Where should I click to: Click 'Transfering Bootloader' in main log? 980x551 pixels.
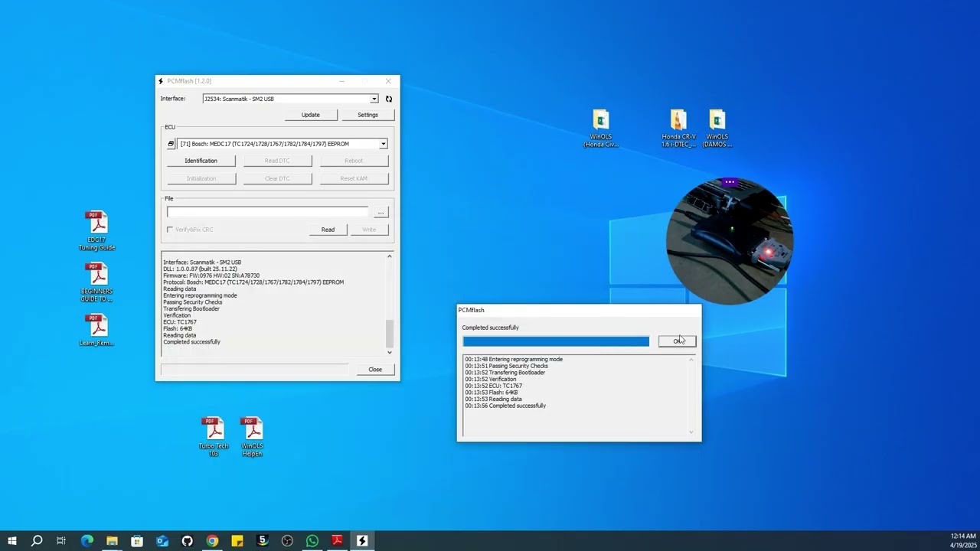[x=191, y=309]
